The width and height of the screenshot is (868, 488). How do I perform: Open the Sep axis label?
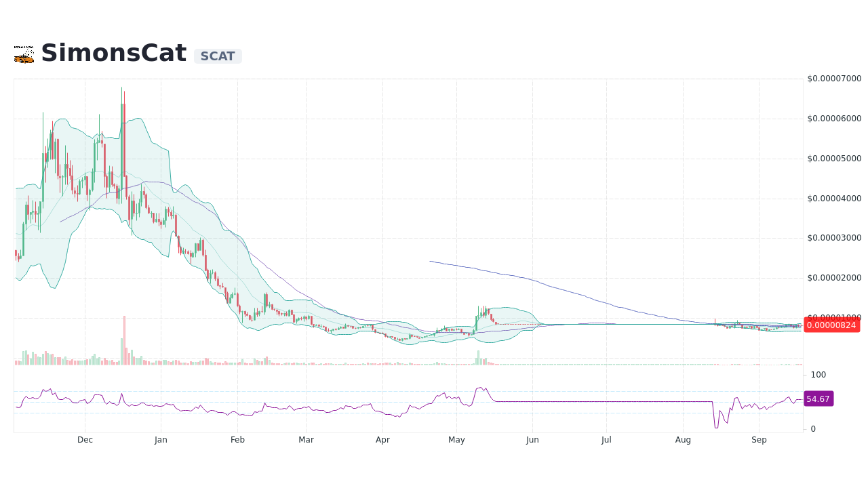point(759,440)
